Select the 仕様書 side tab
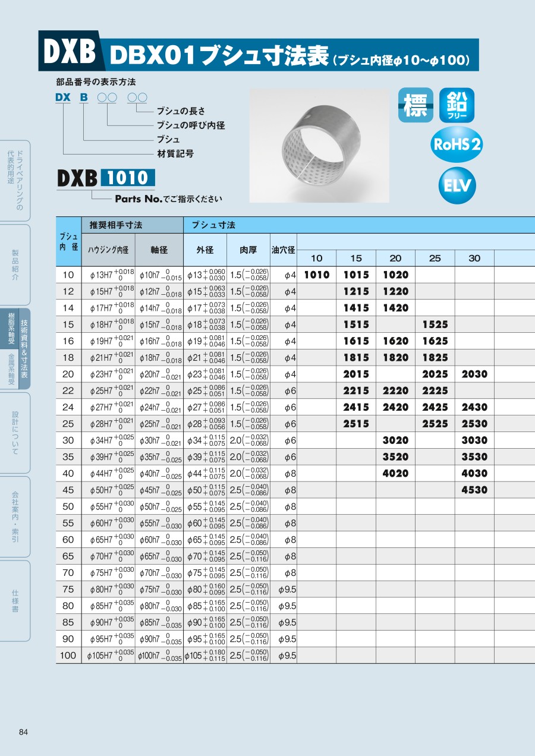 click(x=15, y=600)
